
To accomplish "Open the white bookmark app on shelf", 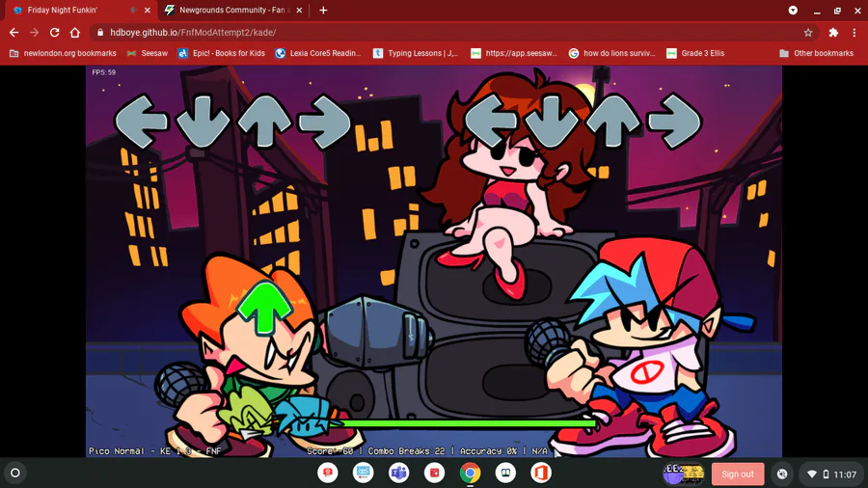I will click(x=505, y=474).
